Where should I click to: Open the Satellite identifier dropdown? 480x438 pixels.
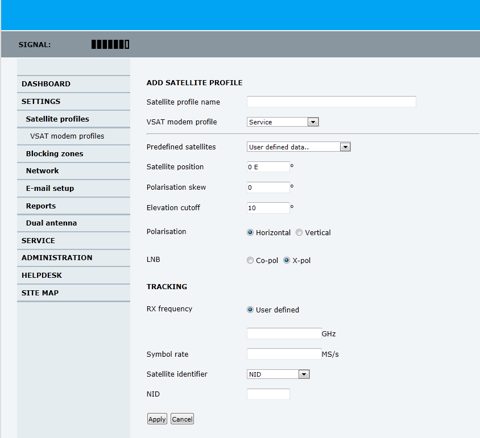pos(278,374)
